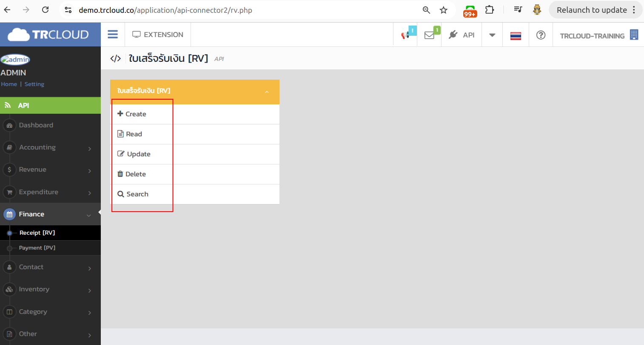644x345 pixels.
Task: Open the media control icon in Chrome toolbar
Action: [518, 10]
